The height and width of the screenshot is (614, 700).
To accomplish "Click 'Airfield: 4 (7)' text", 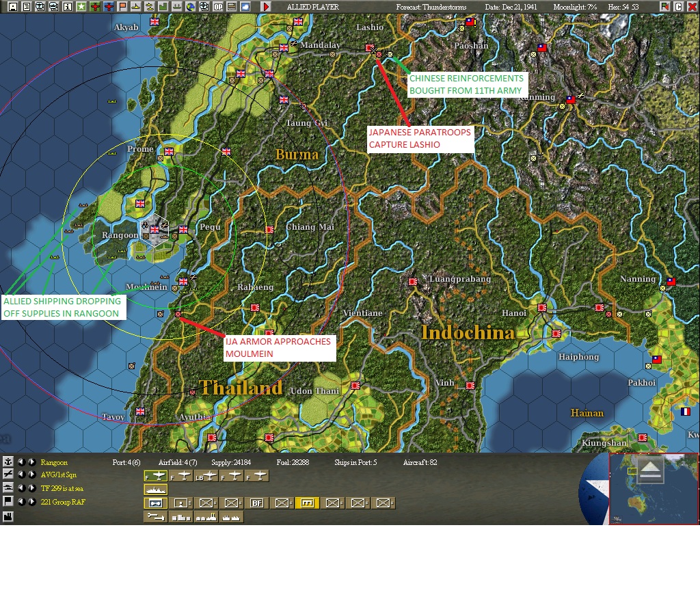I will point(178,462).
